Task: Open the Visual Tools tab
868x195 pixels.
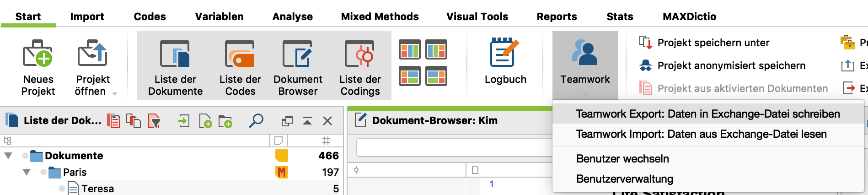Action: coord(477,16)
